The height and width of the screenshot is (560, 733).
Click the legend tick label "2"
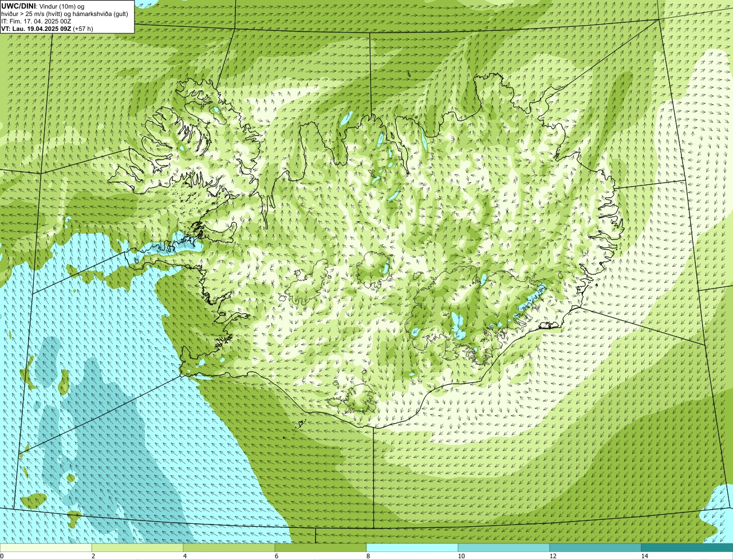tap(93, 556)
